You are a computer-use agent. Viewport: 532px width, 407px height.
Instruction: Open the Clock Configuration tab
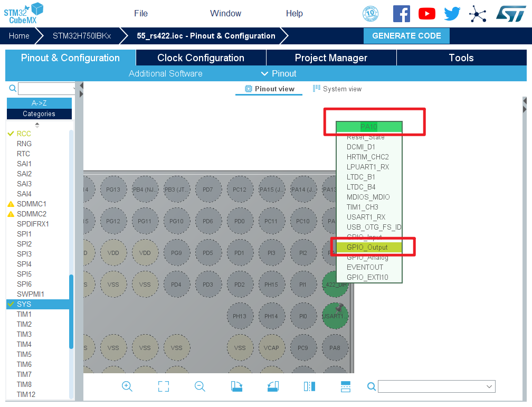[201, 58]
